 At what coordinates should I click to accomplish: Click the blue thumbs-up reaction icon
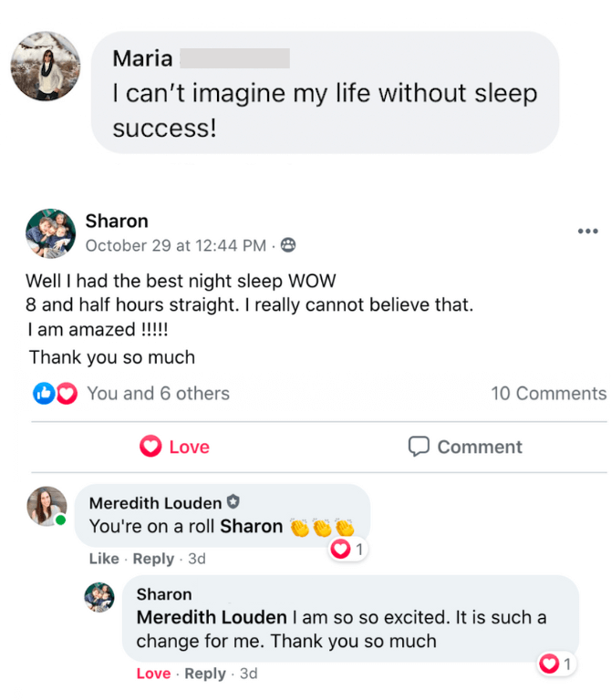pos(43,394)
